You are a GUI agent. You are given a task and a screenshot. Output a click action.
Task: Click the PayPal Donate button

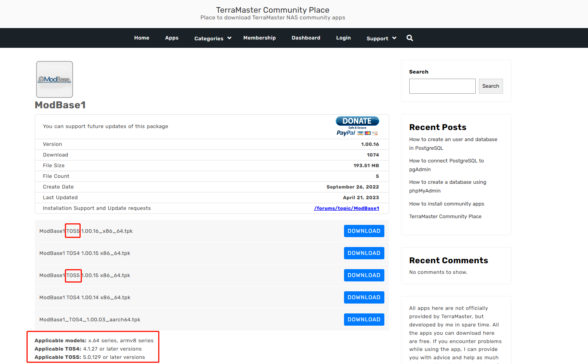pyautogui.click(x=357, y=126)
